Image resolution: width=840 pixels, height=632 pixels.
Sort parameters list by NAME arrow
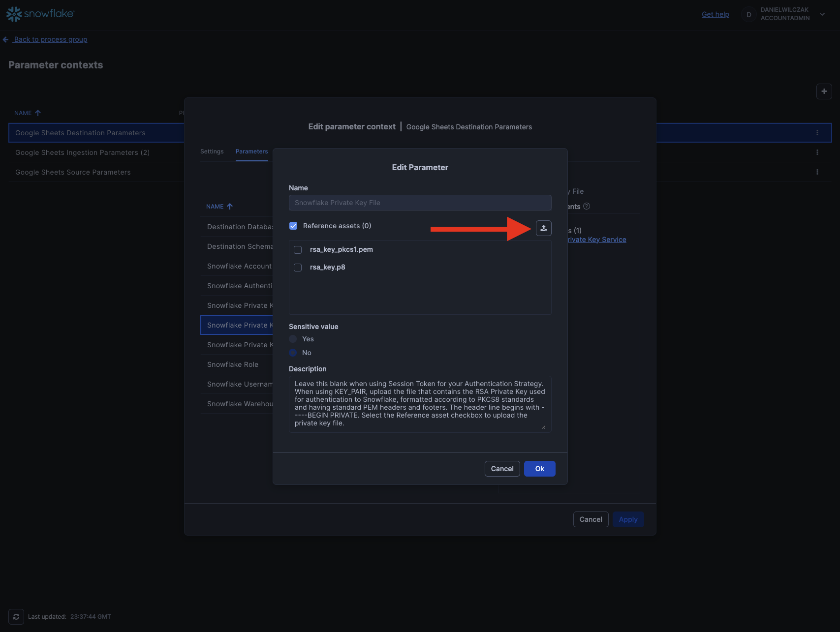229,207
